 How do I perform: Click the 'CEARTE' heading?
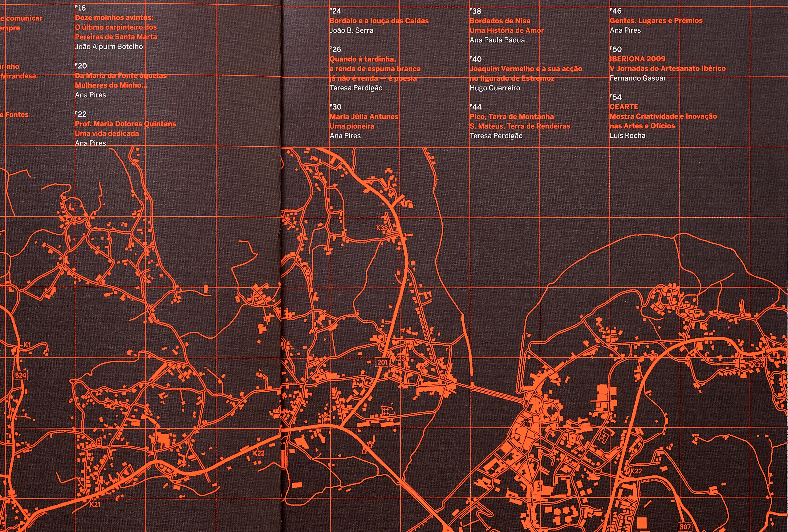pyautogui.click(x=624, y=107)
